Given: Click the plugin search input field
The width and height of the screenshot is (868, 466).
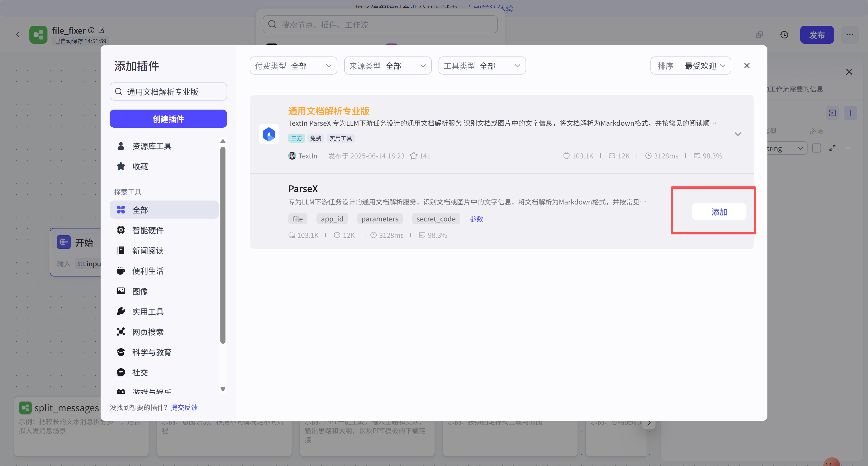Looking at the screenshot, I should point(168,92).
